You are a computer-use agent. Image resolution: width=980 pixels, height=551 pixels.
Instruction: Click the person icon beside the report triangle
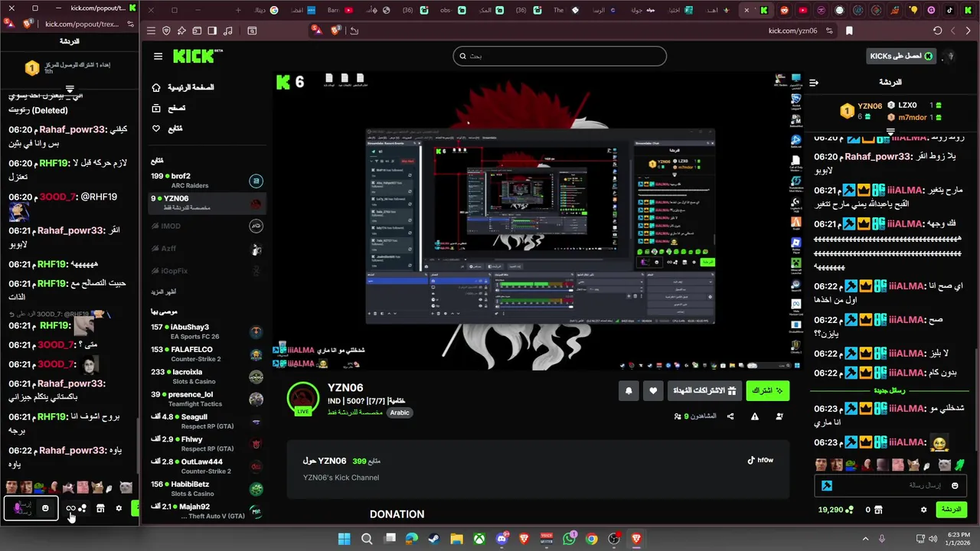[x=779, y=416]
